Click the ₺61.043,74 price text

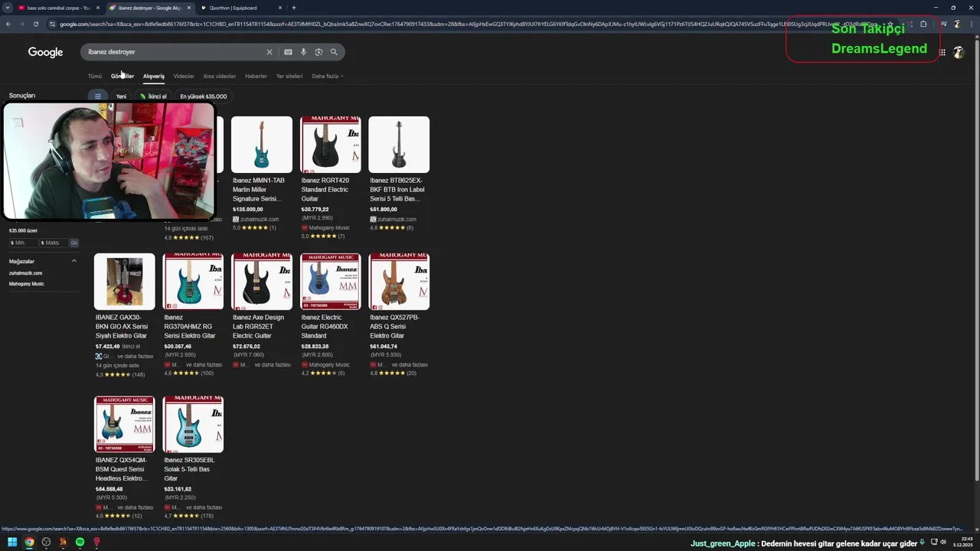[x=384, y=346]
